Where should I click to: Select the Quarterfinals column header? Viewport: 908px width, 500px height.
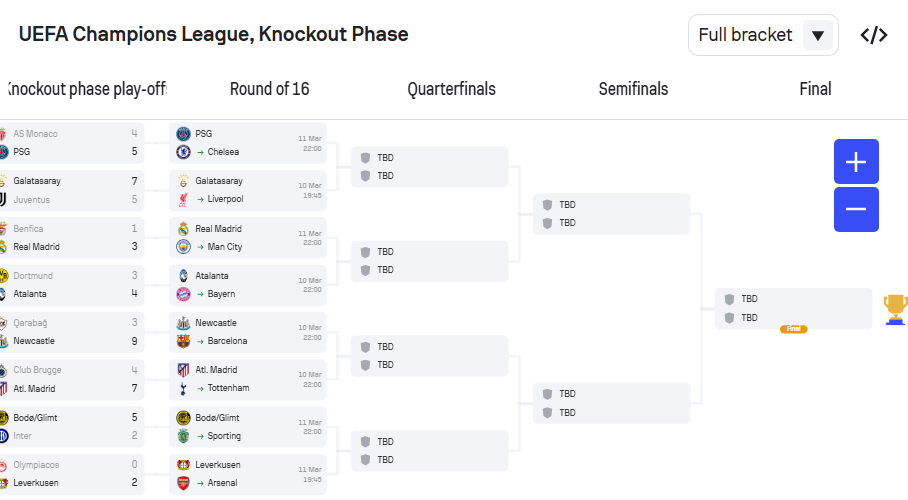click(451, 89)
